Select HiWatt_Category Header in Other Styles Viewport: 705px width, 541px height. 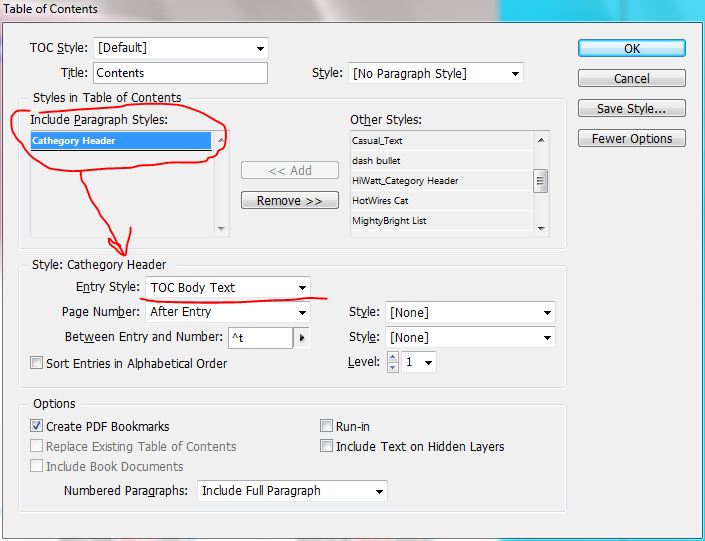[x=442, y=181]
